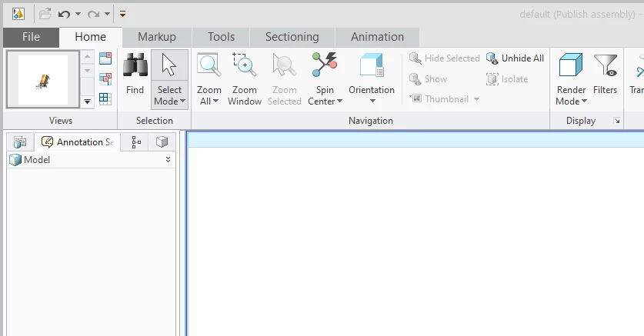Click the Redo arrow icon
The image size is (644, 336).
[93, 15]
